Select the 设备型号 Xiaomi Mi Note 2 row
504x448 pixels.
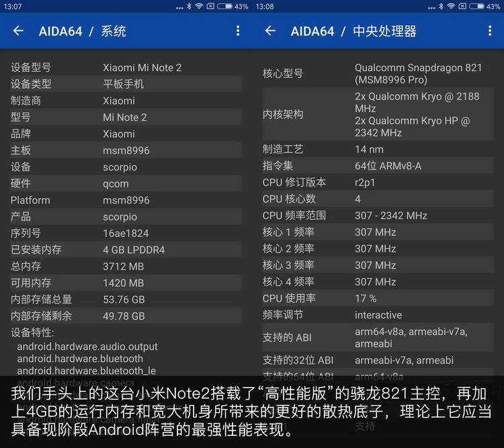126,67
